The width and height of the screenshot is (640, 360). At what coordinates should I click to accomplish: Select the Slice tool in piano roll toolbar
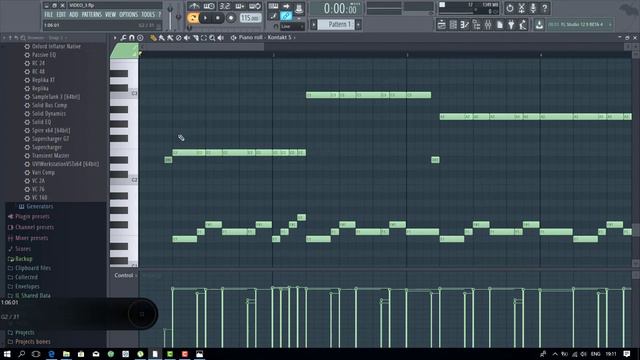pyautogui.click(x=196, y=38)
